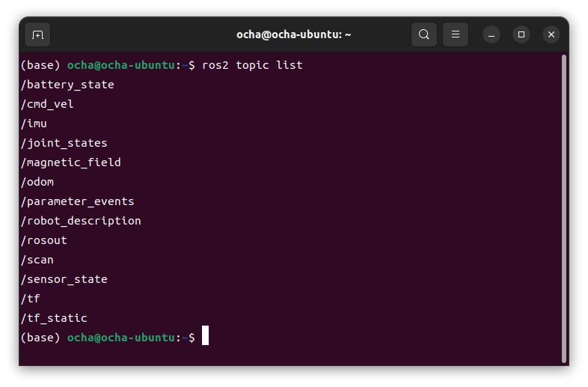Click the /battery_state topic line
The width and height of the screenshot is (588, 387).
coord(67,85)
